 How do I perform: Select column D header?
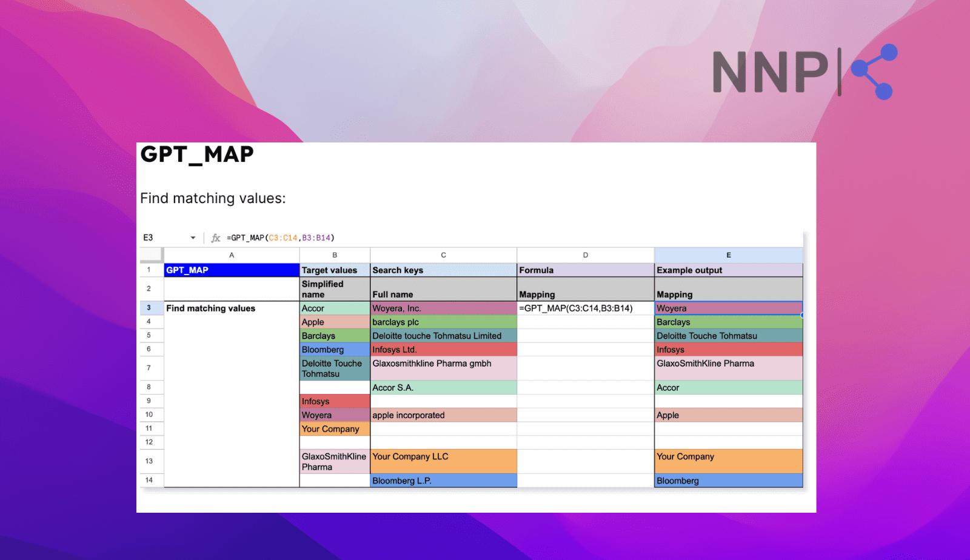pos(586,255)
